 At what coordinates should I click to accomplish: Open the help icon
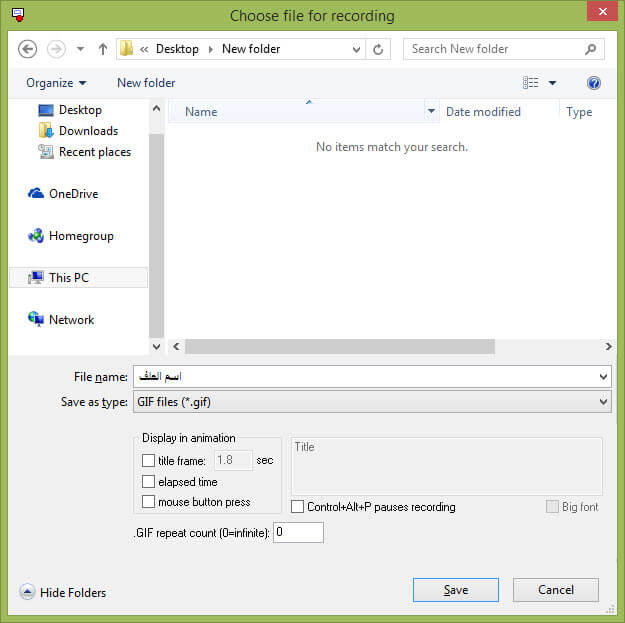coord(594,83)
